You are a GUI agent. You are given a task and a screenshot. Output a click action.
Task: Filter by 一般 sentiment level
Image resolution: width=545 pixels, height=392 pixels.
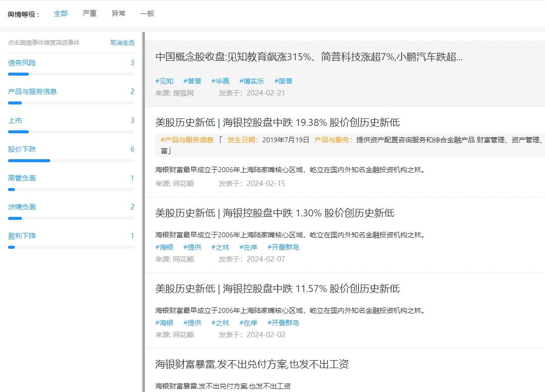(147, 13)
